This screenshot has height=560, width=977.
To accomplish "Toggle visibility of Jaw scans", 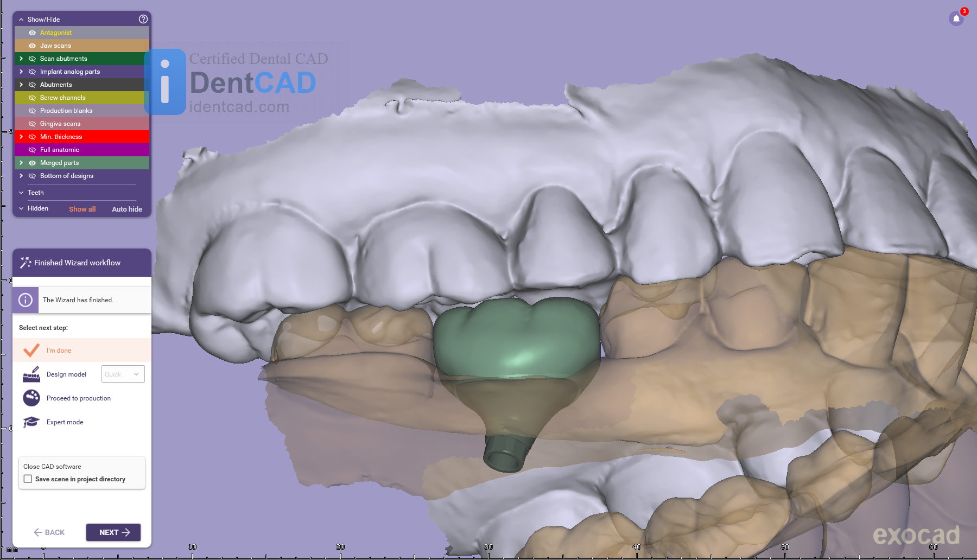I will tap(32, 46).
